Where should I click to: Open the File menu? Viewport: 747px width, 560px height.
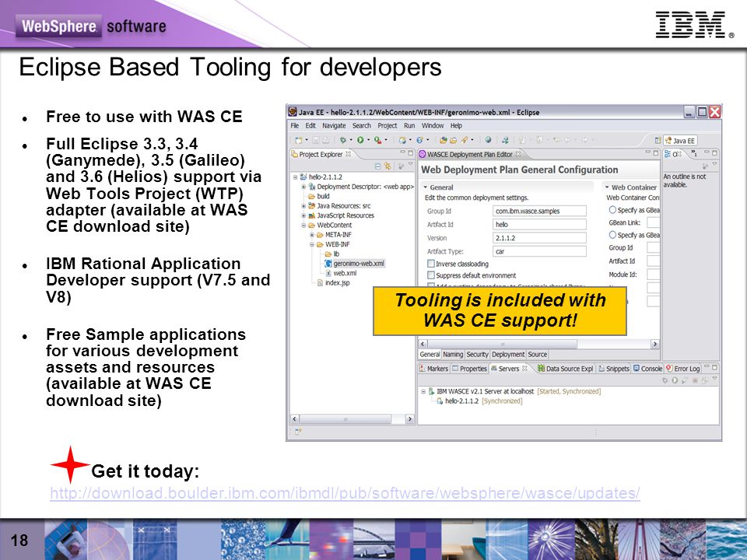(295, 126)
